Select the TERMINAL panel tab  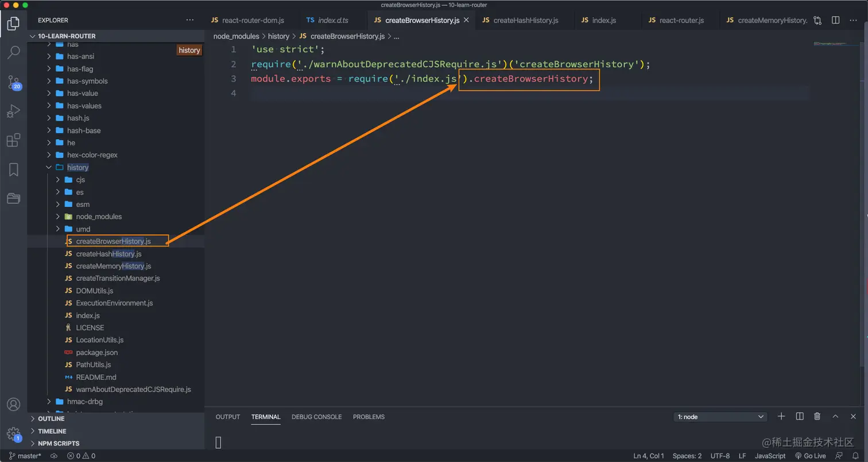pyautogui.click(x=266, y=417)
